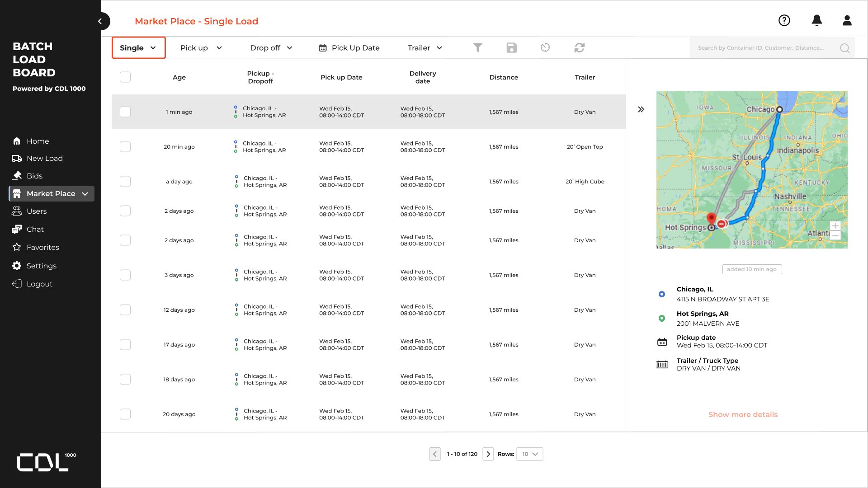Open Chat in the sidebar

[28, 230]
